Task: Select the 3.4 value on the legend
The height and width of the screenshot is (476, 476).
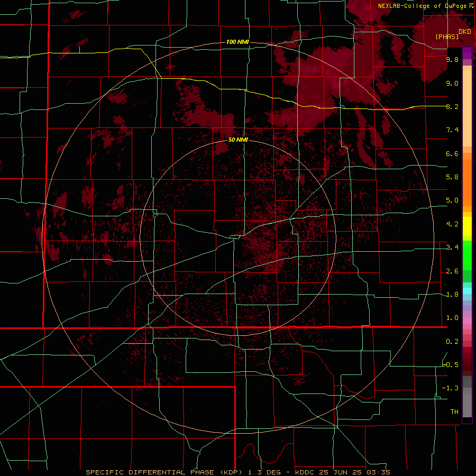Action: tap(452, 248)
